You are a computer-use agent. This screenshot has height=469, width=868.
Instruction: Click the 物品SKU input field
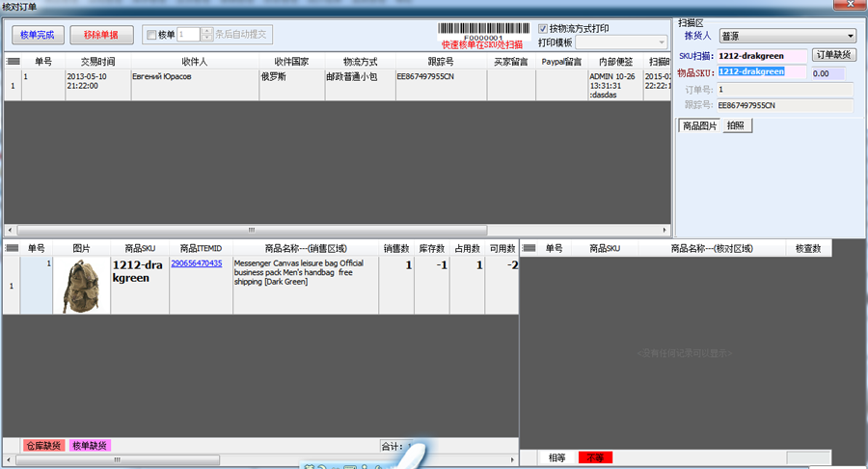(761, 72)
